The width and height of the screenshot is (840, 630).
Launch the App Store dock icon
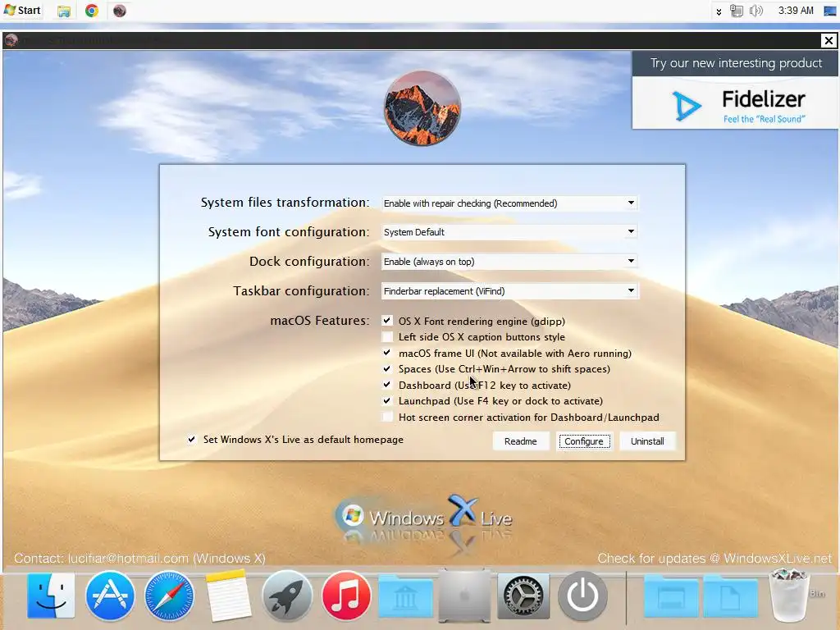[x=110, y=596]
